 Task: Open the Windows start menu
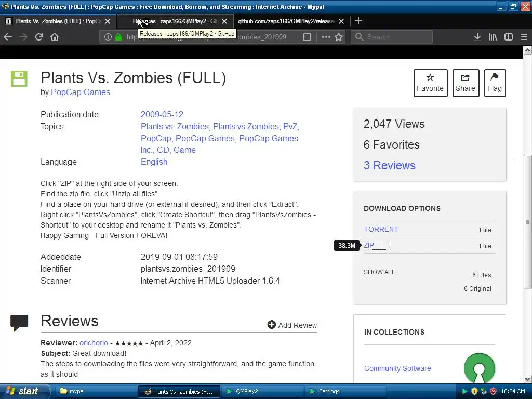24,391
